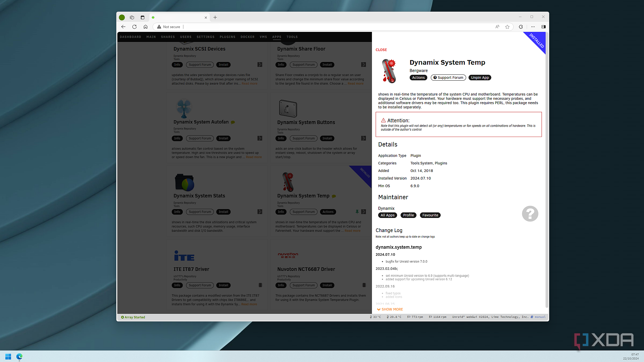Screen dimensions: 644x362
Task: Open the manual link in footer
Action: coord(540,317)
